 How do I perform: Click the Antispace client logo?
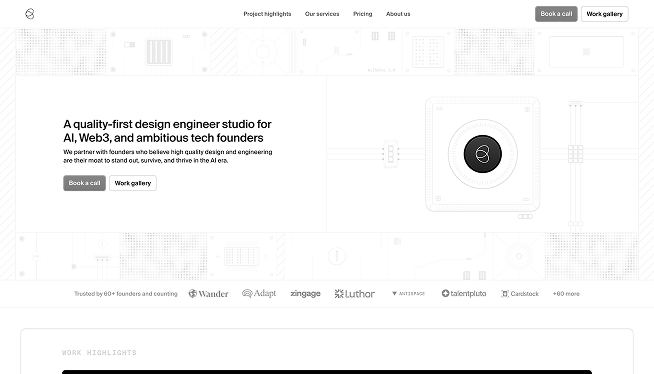pyautogui.click(x=408, y=294)
